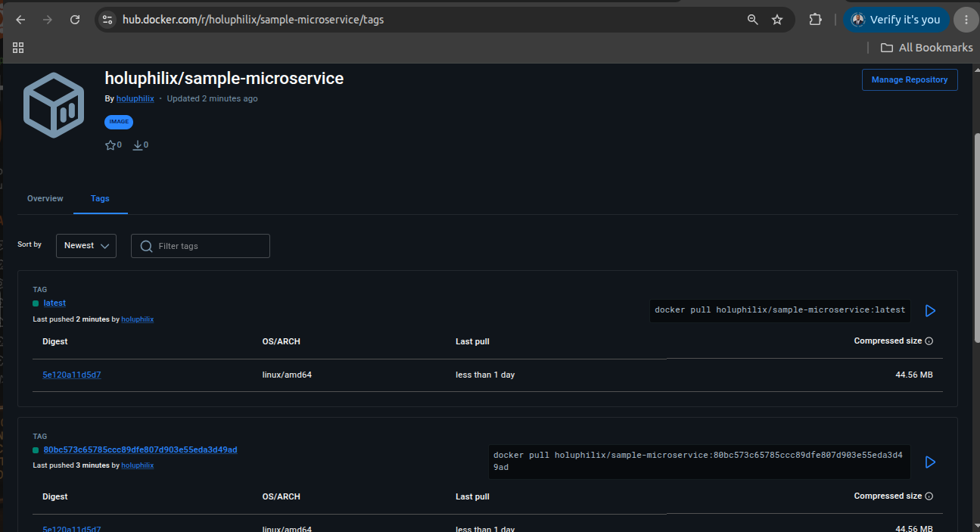
Task: Open digest 5e120a11d5d7 under latest tag
Action: click(x=72, y=375)
